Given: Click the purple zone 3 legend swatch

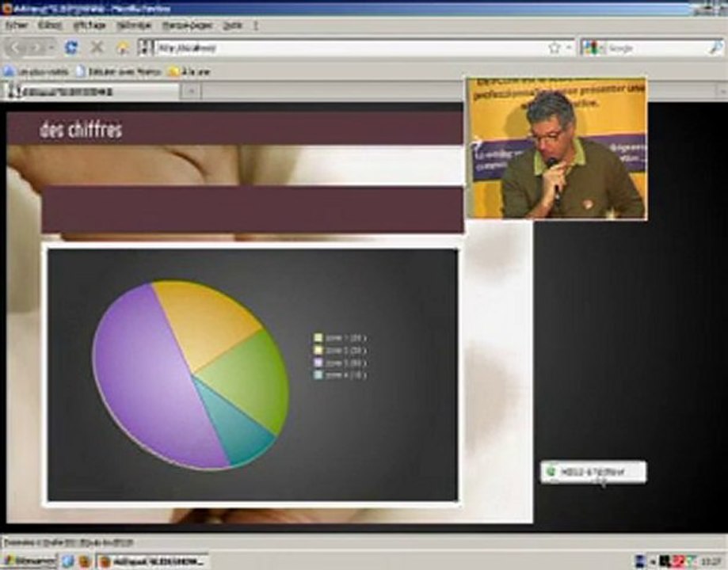Looking at the screenshot, I should pos(318,363).
